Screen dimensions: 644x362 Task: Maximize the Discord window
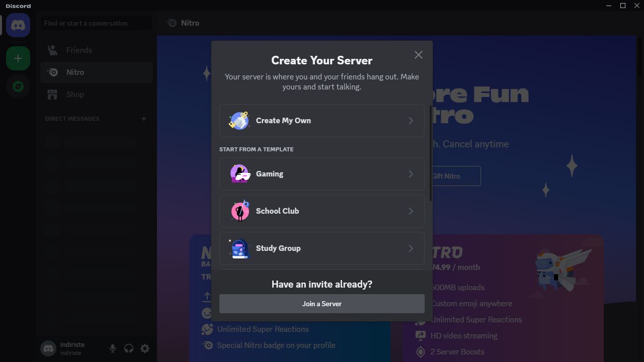point(623,6)
